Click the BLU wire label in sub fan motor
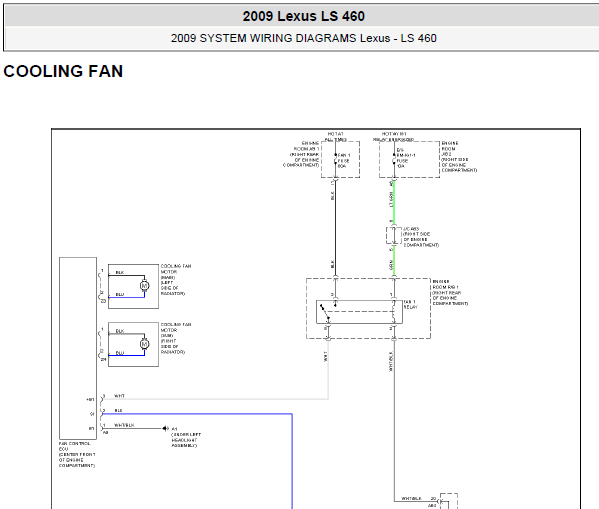599x509 pixels. tap(120, 353)
